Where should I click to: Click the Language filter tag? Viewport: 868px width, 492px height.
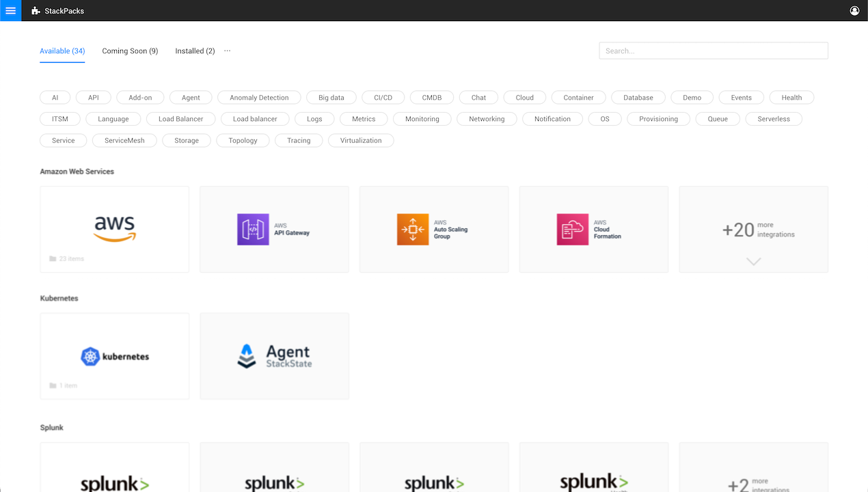point(113,119)
